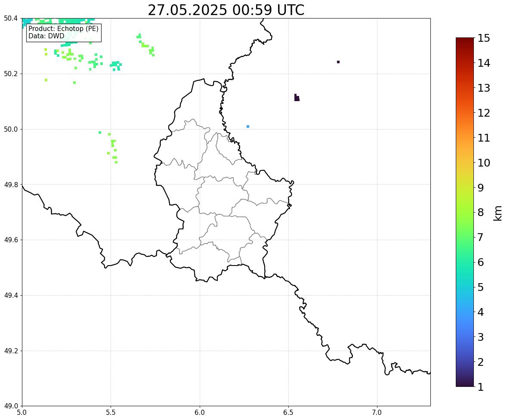The height and width of the screenshot is (420, 507).
Task: Click the largest dark purple echo cluster
Action: pyautogui.click(x=297, y=98)
